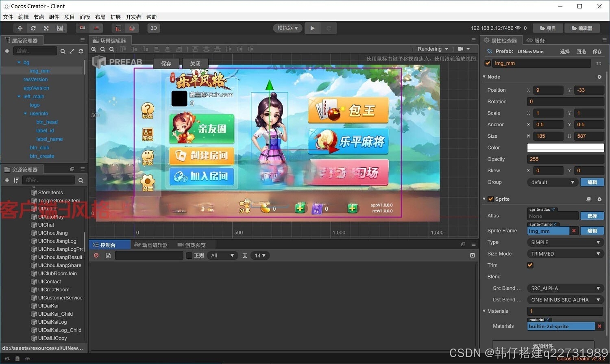Reset the scene editor zoom
Screen dimensions: 610x364
(x=111, y=49)
